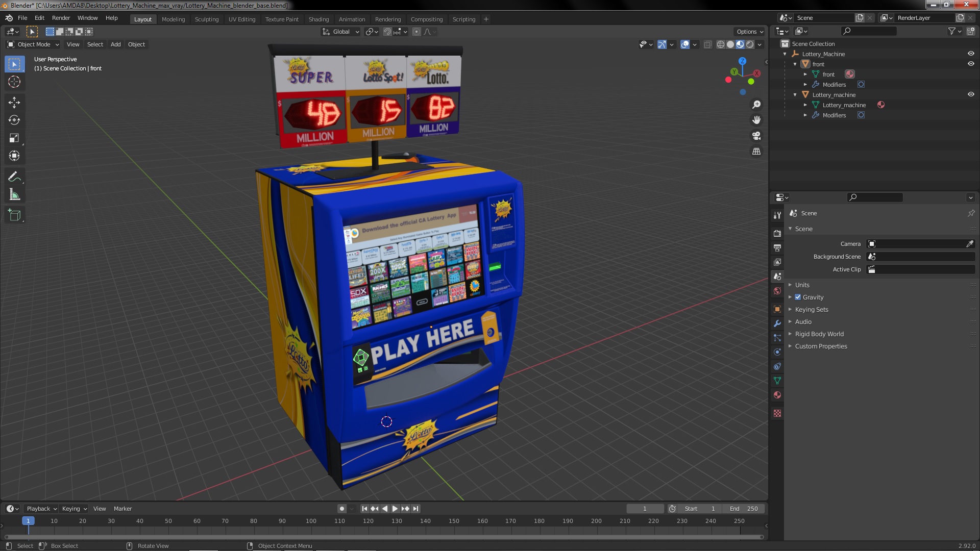Expand the Keying Sets panel
This screenshot has width=980, height=551.
click(x=811, y=309)
